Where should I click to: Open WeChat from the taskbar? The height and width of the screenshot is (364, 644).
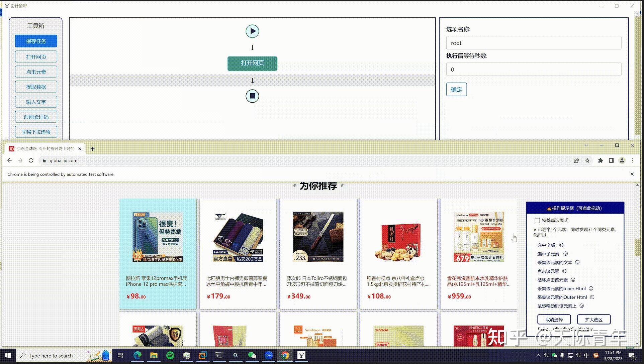click(x=252, y=355)
